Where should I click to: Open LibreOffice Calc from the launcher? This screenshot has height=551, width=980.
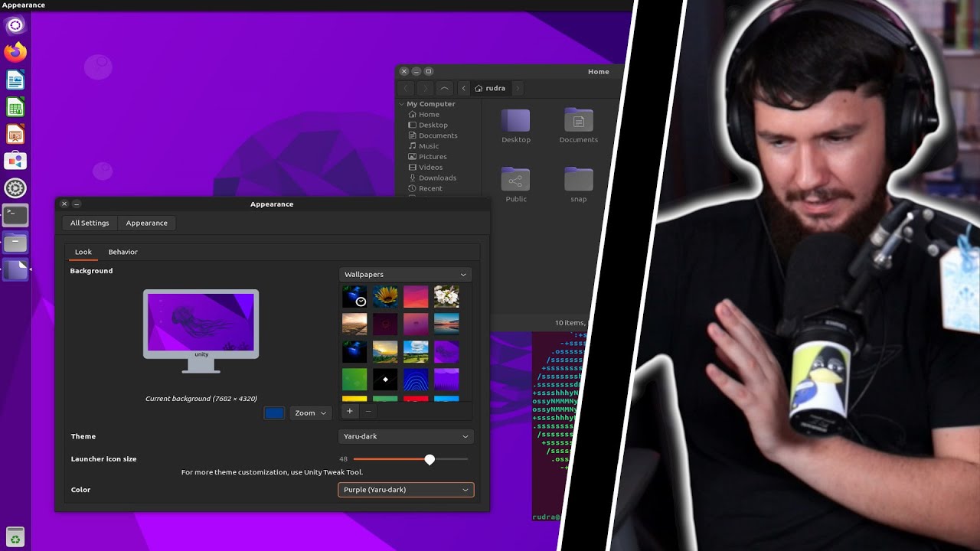pos(15,107)
